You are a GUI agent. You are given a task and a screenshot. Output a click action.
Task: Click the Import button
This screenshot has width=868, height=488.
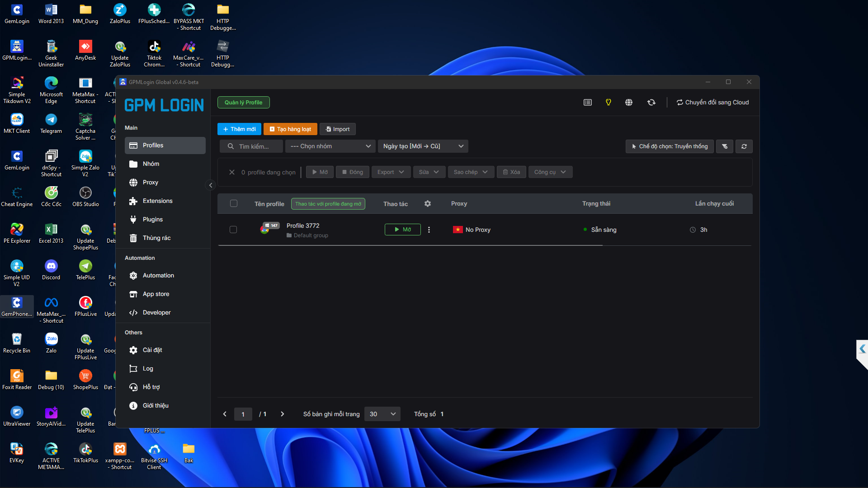(x=338, y=129)
